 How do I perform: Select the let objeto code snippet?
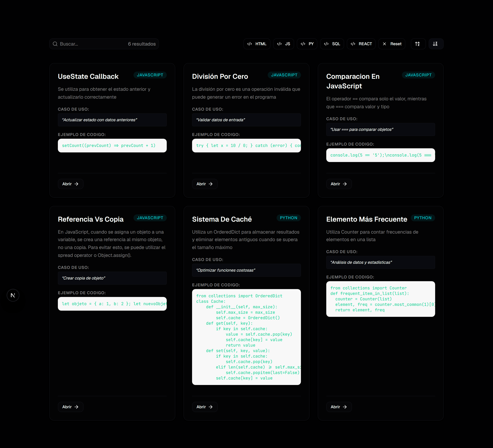(x=112, y=304)
